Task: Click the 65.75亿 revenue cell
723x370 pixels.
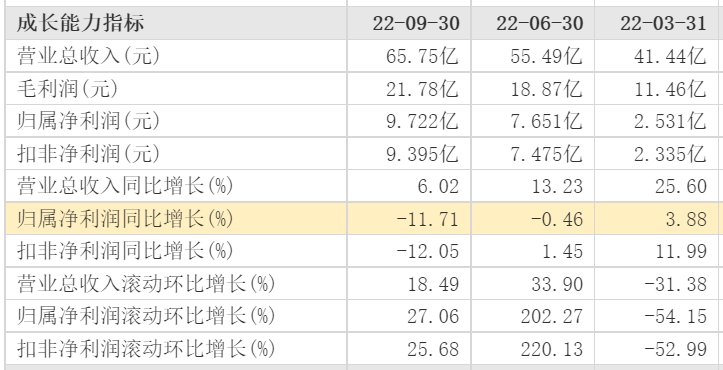Action: coord(422,56)
